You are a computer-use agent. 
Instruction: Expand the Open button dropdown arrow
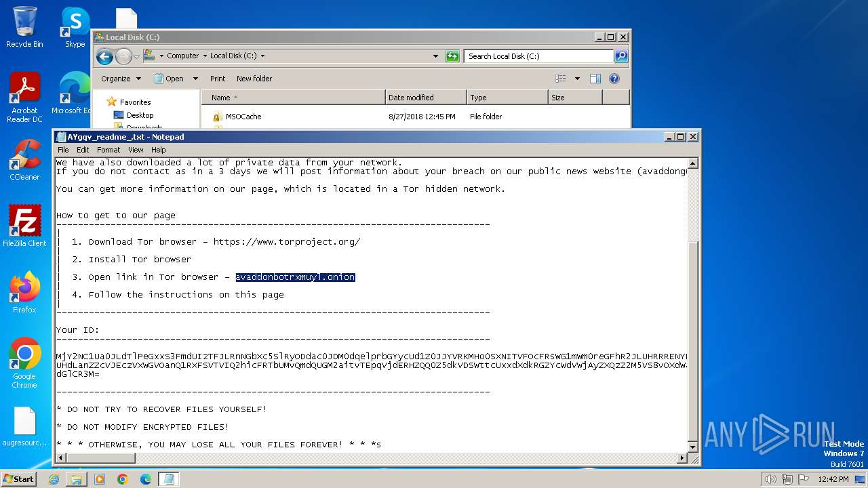195,79
